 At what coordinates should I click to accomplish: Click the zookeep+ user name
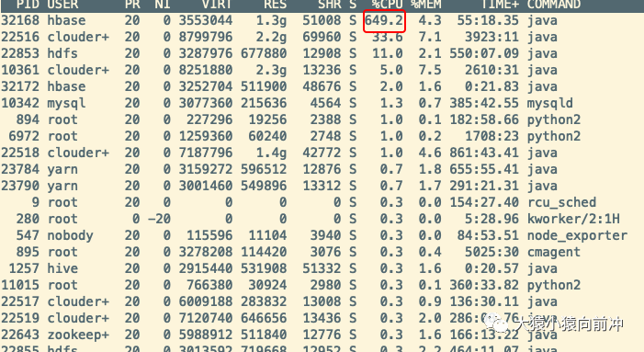coord(78,335)
